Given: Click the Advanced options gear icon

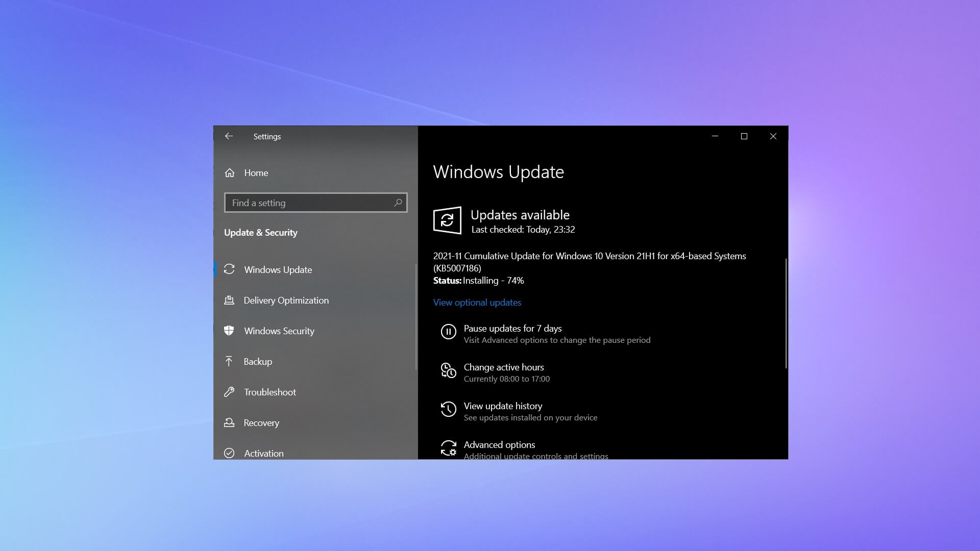Looking at the screenshot, I should click(448, 448).
